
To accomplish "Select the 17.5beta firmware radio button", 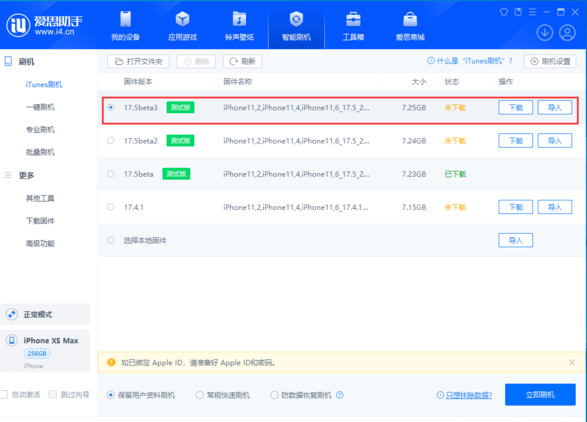I will click(x=111, y=174).
